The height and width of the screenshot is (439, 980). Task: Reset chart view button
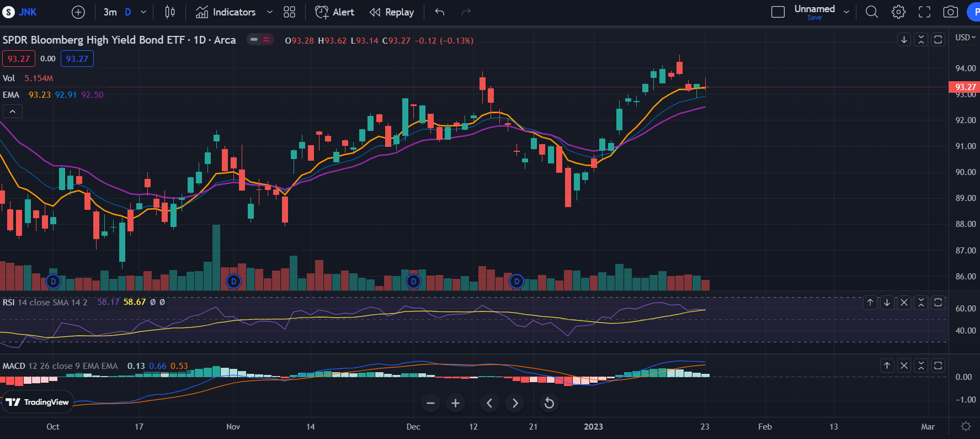tap(549, 403)
